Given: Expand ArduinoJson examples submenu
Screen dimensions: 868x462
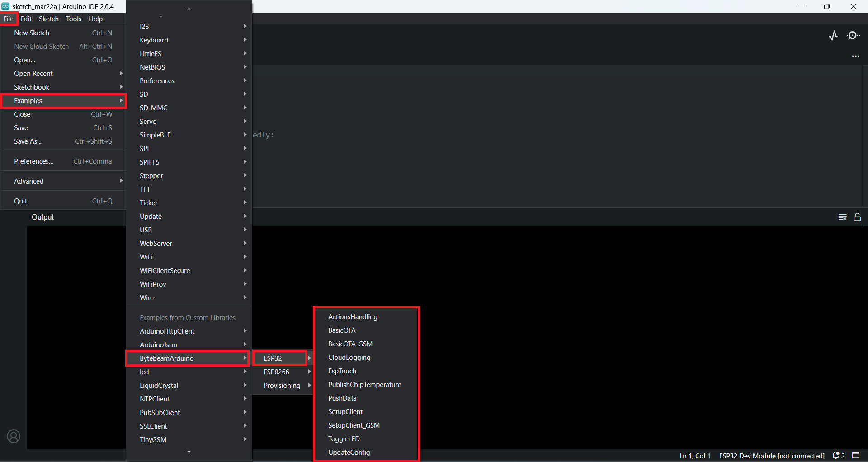Looking at the screenshot, I should (x=189, y=345).
